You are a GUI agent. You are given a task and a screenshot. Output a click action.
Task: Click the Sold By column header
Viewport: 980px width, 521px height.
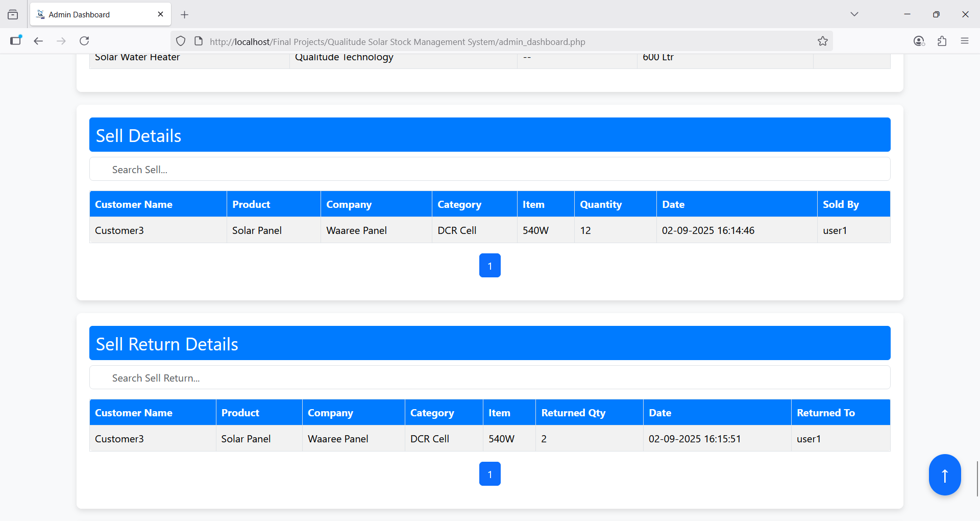[x=841, y=204]
